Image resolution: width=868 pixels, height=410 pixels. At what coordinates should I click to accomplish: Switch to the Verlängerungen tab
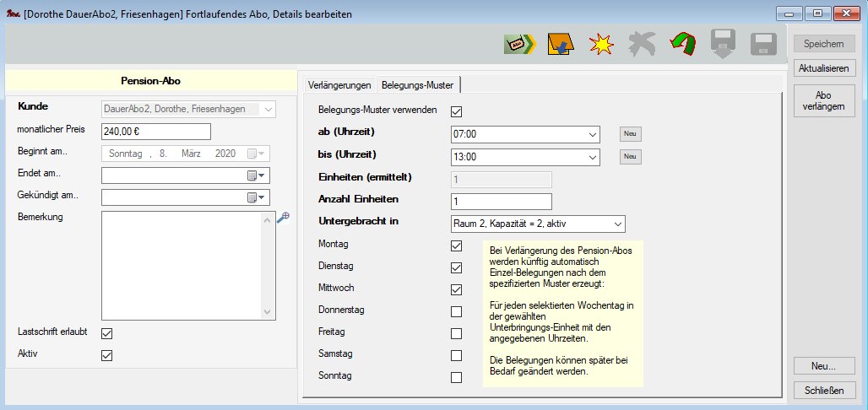click(339, 85)
